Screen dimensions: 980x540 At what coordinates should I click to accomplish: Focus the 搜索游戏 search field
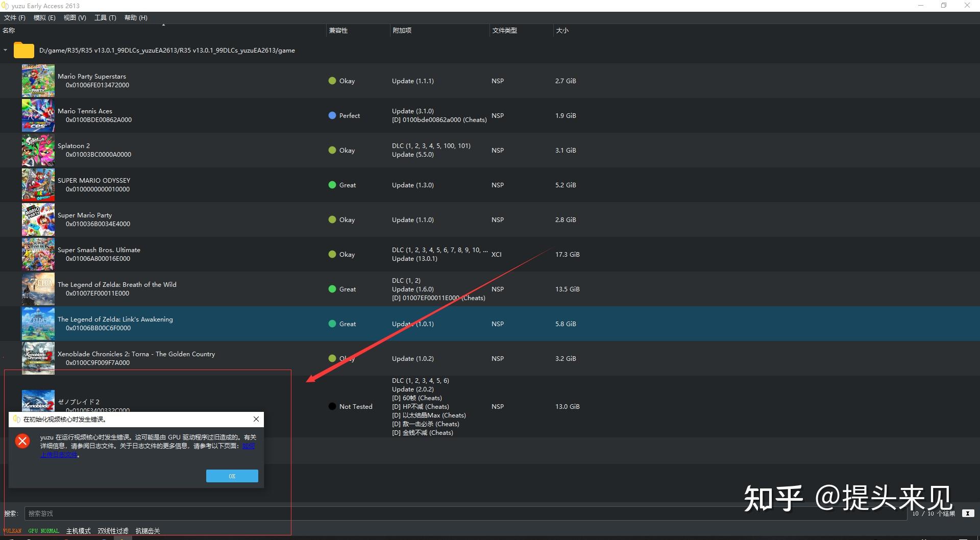click(464, 513)
